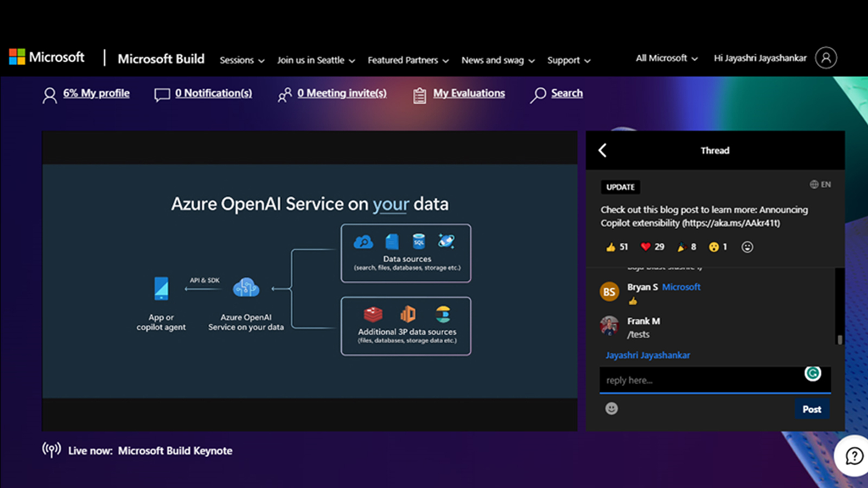Click the Microsoft tag beside Bryan S
Viewport: 868px width, 488px height.
pos(681,287)
